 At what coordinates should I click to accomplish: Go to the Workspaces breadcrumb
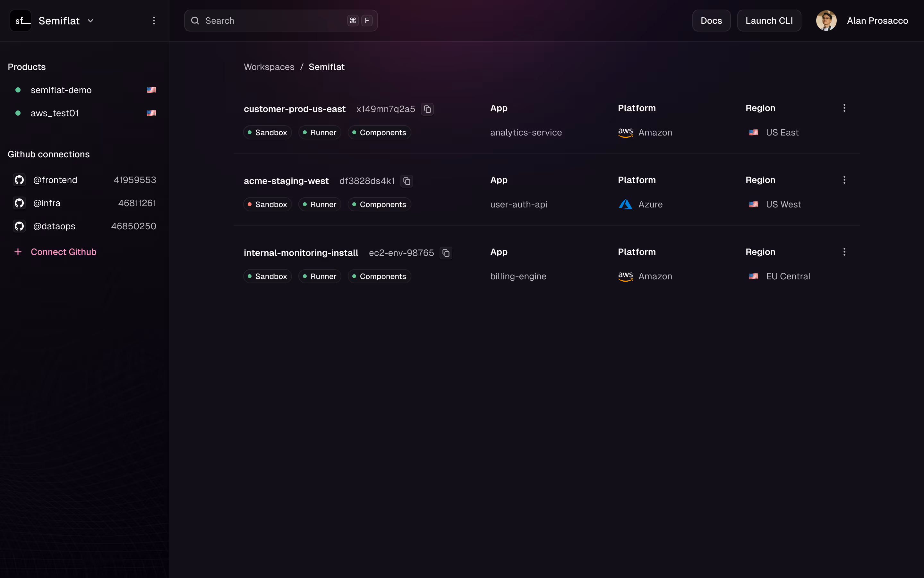[x=269, y=67]
